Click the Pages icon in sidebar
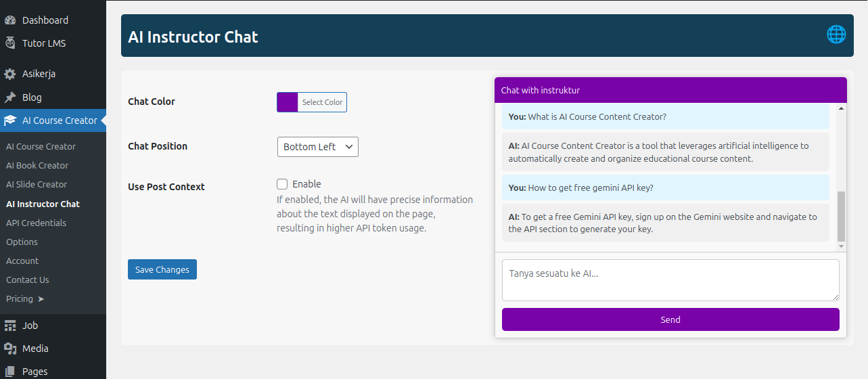The height and width of the screenshot is (379, 868). [x=10, y=372]
